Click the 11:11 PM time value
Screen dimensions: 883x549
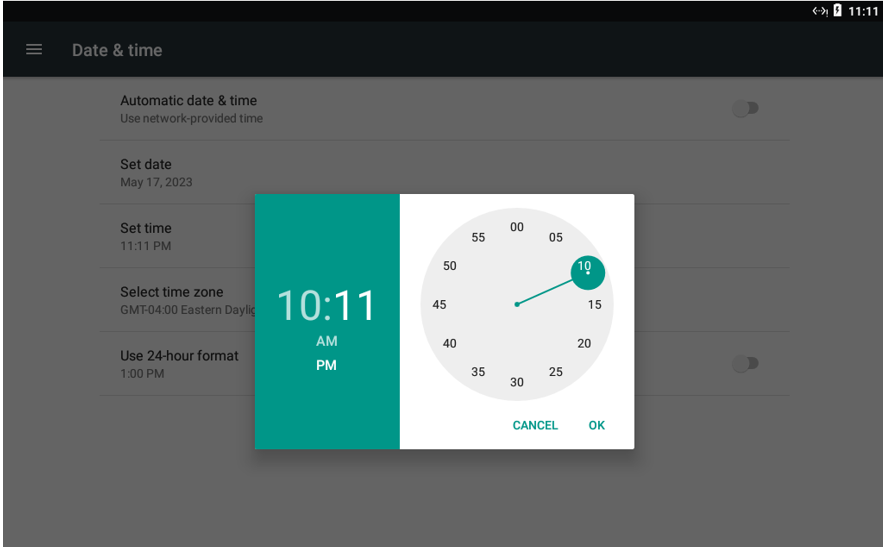(x=145, y=246)
